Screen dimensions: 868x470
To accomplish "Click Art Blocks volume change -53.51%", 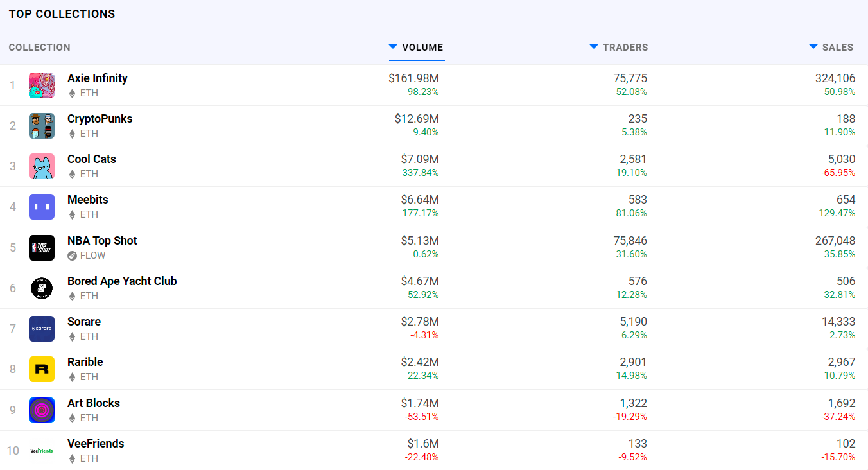I will (422, 417).
